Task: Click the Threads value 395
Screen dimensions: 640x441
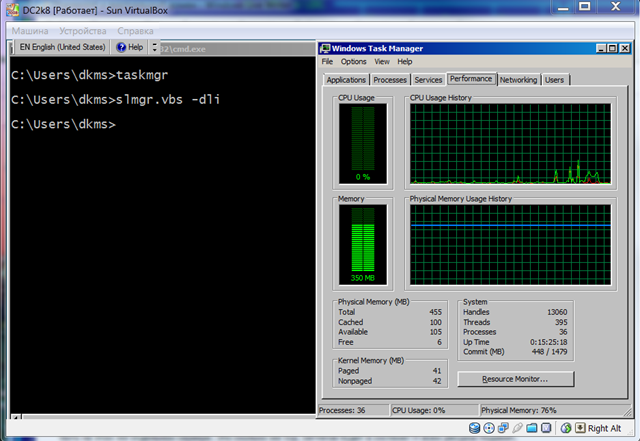Action: [x=561, y=322]
